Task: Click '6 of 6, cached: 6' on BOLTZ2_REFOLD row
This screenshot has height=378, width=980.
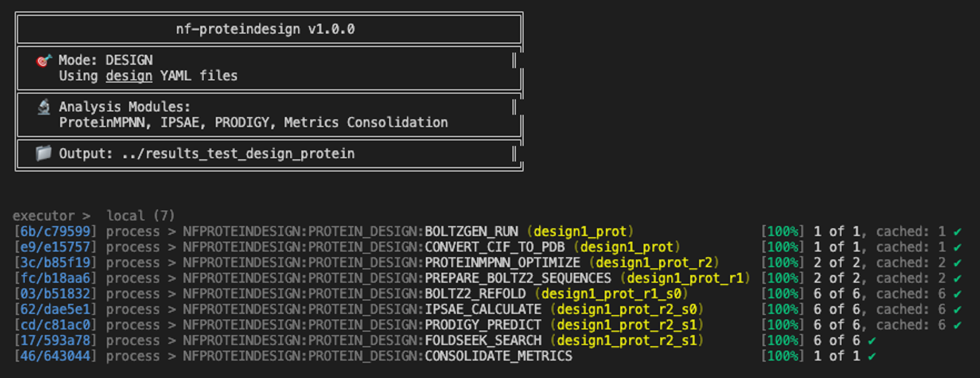Action: pos(880,294)
